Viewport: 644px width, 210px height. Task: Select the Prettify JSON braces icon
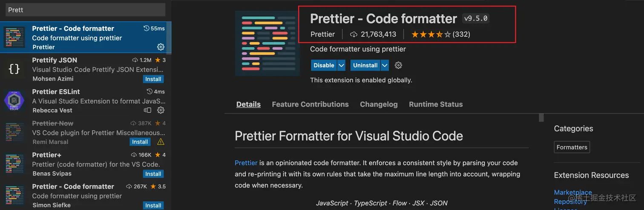tap(14, 69)
